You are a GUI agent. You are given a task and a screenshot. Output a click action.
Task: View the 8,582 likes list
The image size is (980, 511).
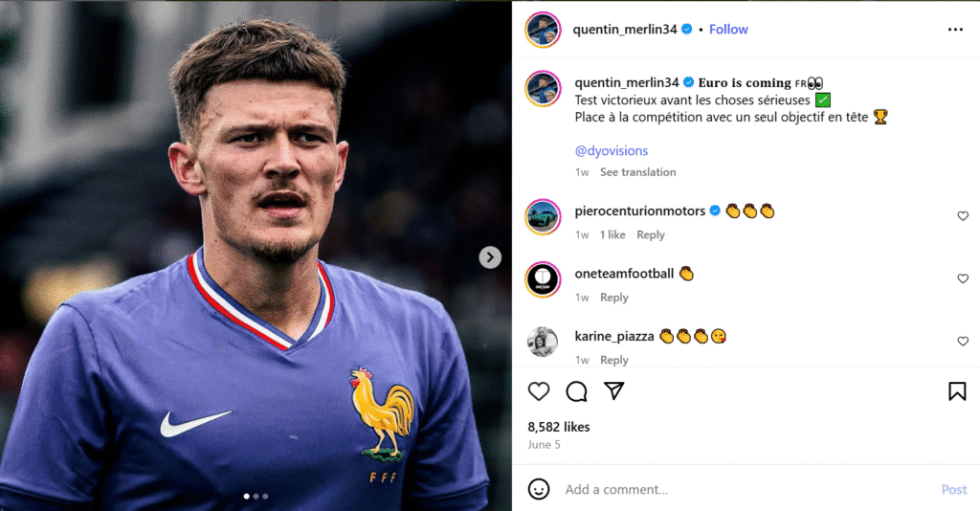(x=559, y=427)
